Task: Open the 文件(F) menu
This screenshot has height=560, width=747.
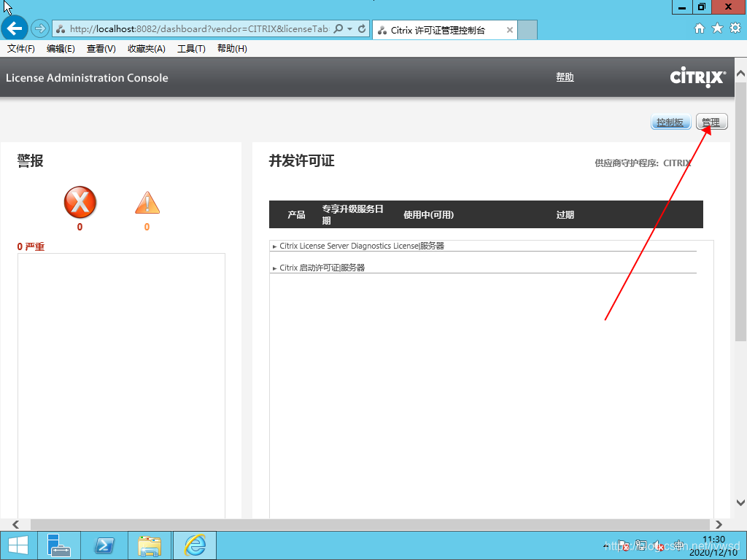Action: point(21,49)
